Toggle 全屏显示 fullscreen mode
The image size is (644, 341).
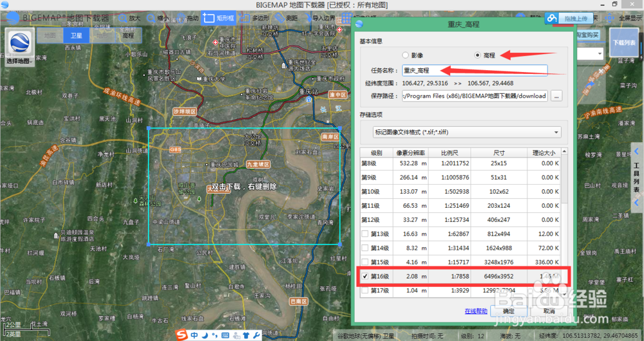pos(623,18)
